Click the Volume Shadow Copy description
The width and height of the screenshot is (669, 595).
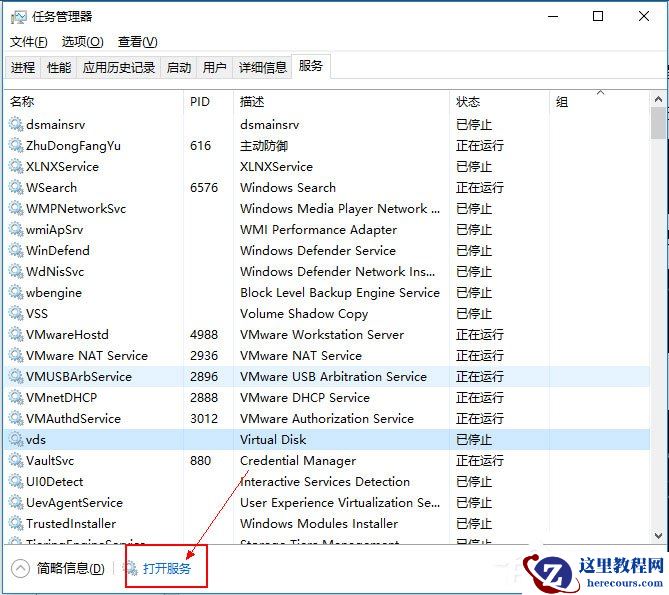point(304,314)
